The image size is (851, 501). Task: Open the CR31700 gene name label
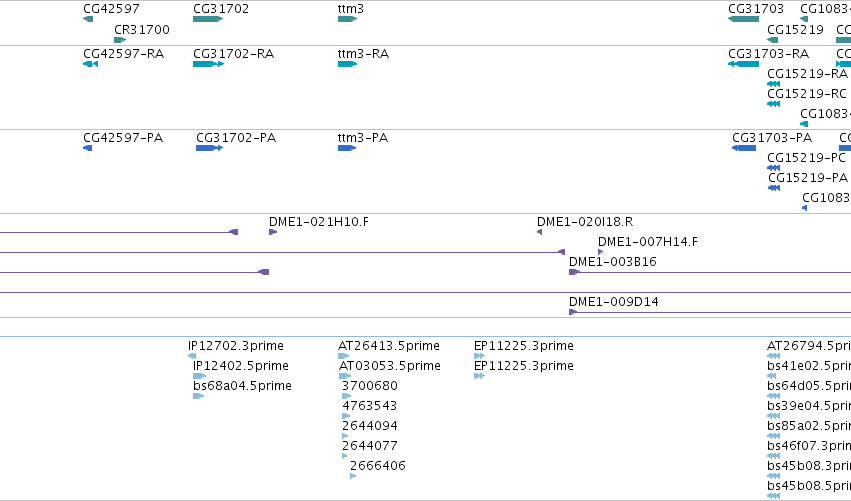click(x=142, y=29)
